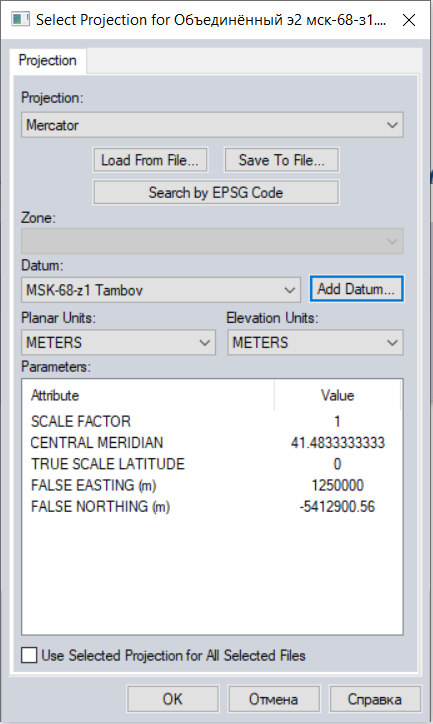The width and height of the screenshot is (433, 724).
Task: Click the Value column header
Action: [337, 395]
